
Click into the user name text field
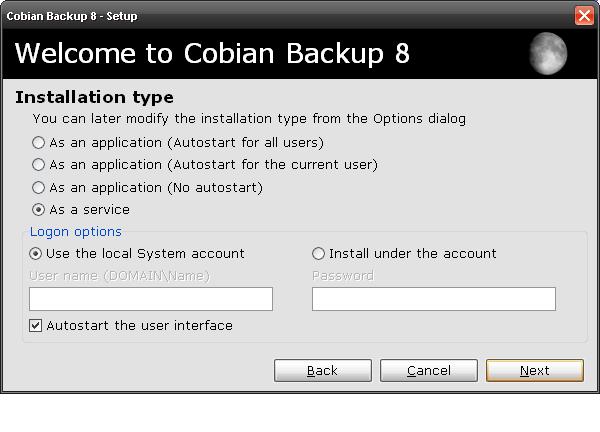[150, 299]
